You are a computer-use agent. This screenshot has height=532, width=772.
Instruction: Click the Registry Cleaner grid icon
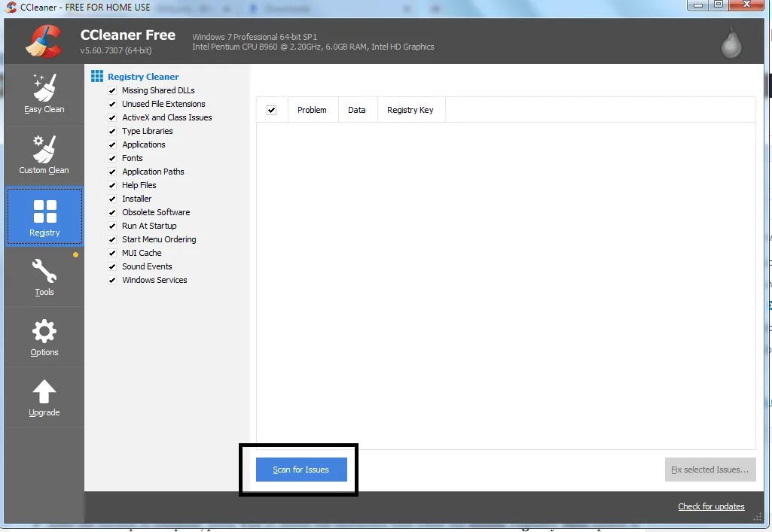click(97, 76)
